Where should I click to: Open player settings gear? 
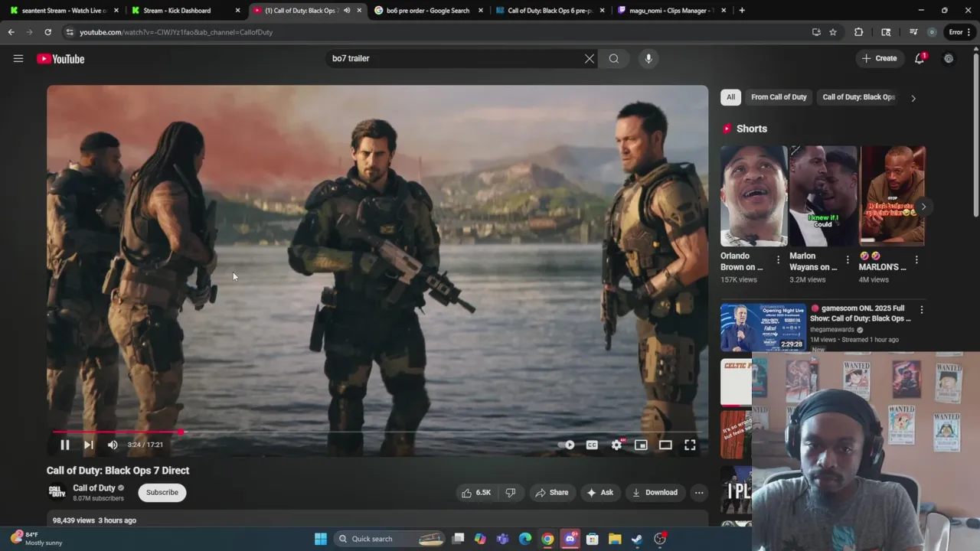coord(616,445)
